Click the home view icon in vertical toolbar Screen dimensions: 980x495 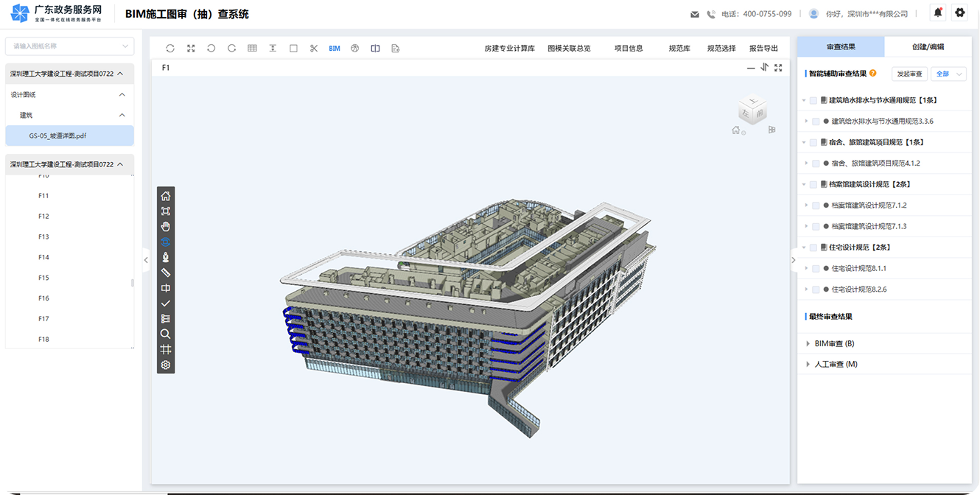pyautogui.click(x=166, y=196)
